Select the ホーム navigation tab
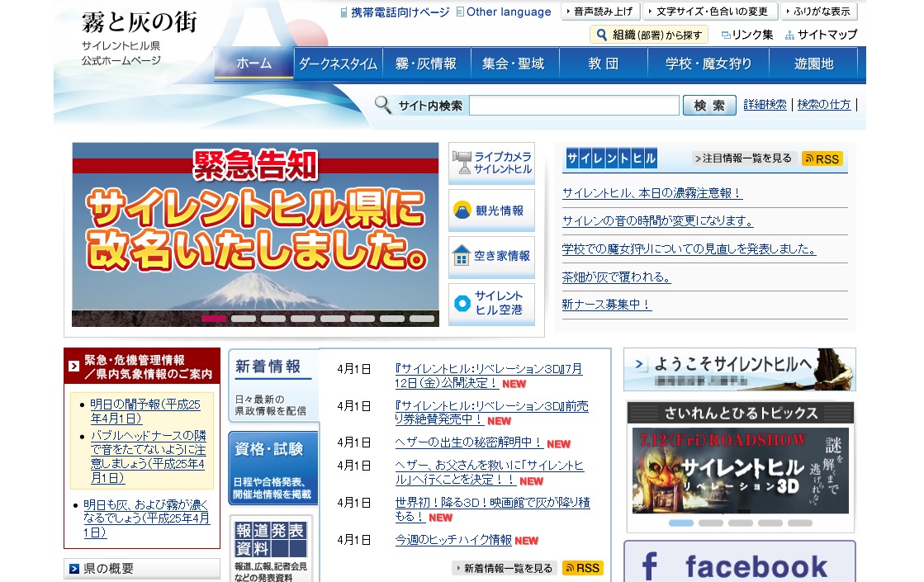This screenshot has width=924, height=582. coord(254,63)
